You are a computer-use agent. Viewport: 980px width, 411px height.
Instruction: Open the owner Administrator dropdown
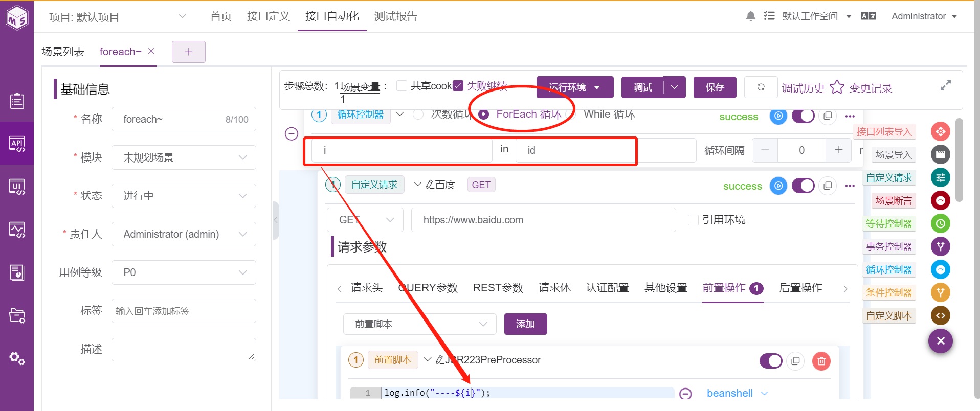[184, 234]
